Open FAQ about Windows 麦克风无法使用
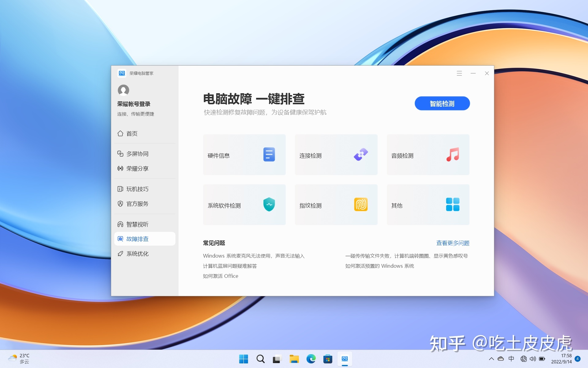This screenshot has width=588, height=368. pos(254,256)
